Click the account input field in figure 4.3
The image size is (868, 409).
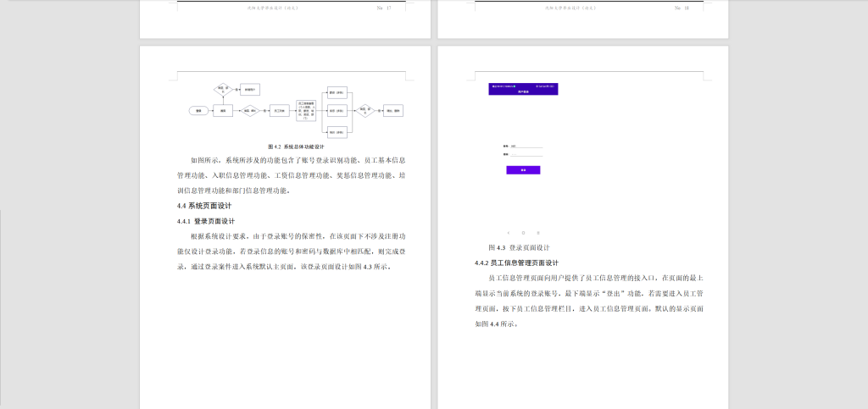(x=526, y=146)
